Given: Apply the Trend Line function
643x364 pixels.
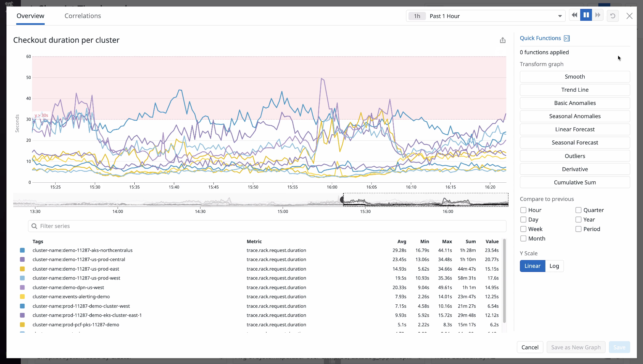Looking at the screenshot, I should [x=575, y=90].
